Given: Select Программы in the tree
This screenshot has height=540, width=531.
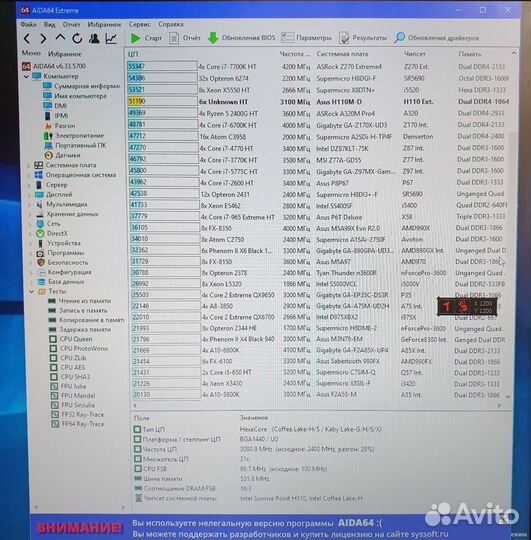Looking at the screenshot, I should [60, 253].
